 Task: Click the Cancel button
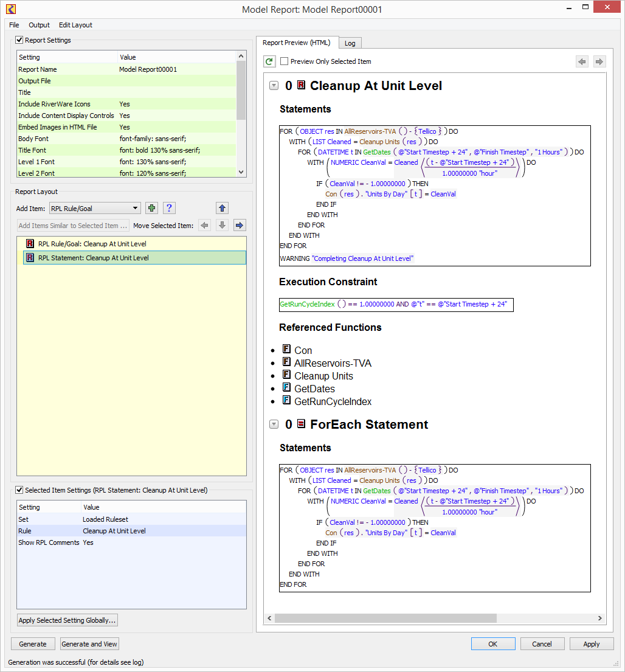point(542,644)
